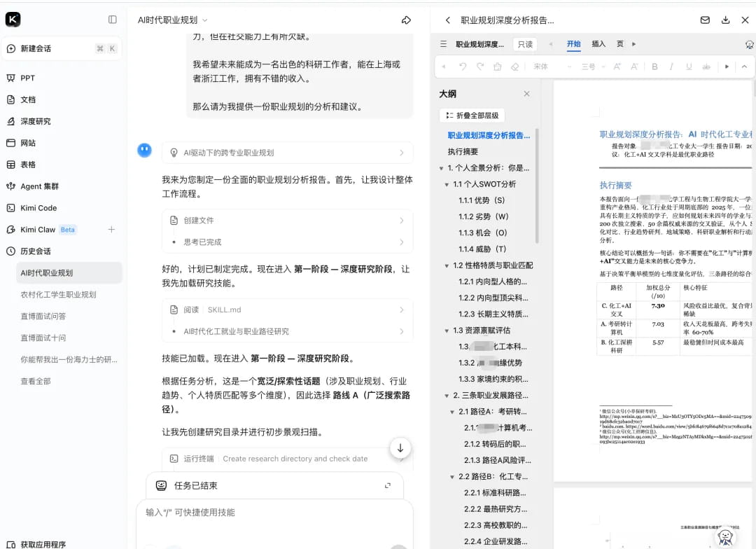Click the Kimi logo icon
The height and width of the screenshot is (549, 756).
(13, 20)
